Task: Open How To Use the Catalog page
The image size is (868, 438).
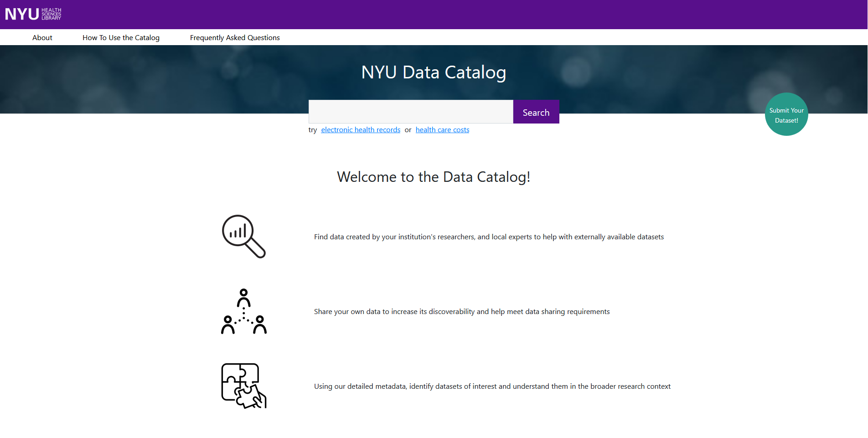Action: [121, 38]
